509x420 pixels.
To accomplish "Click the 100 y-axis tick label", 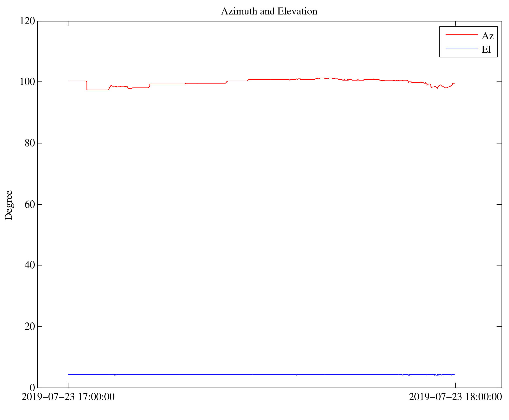I will 27,82.
